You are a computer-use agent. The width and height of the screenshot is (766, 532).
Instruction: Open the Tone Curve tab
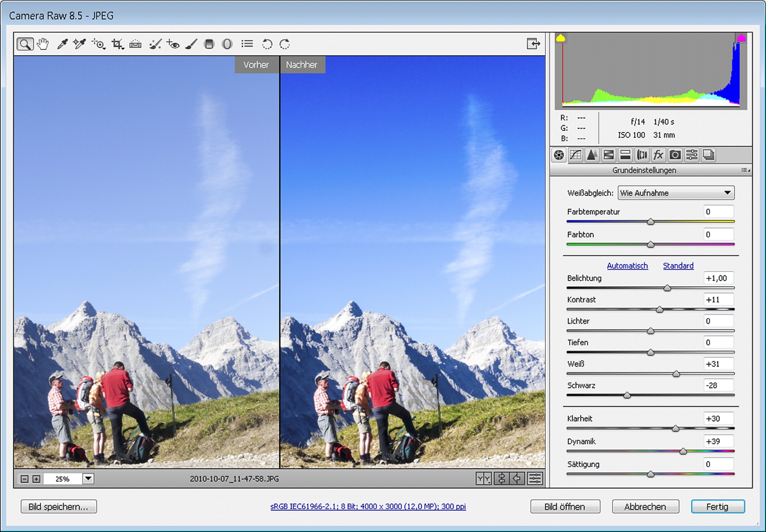coord(576,155)
